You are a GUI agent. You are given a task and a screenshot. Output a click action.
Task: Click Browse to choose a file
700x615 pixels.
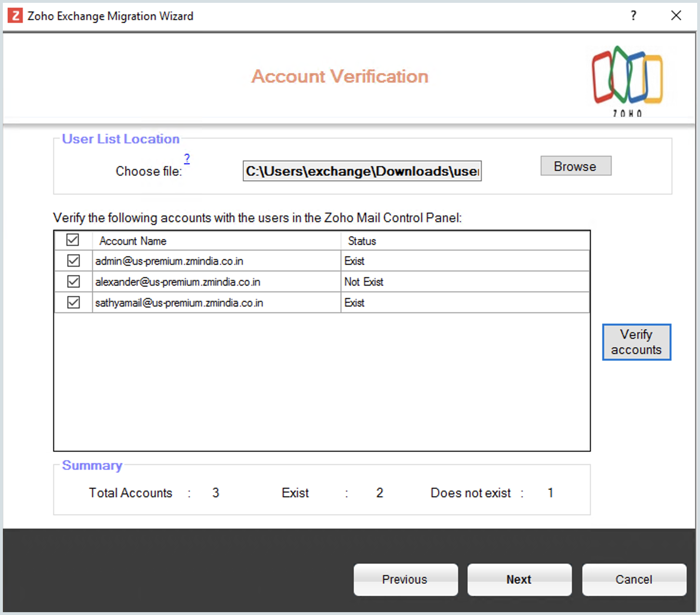point(576,166)
